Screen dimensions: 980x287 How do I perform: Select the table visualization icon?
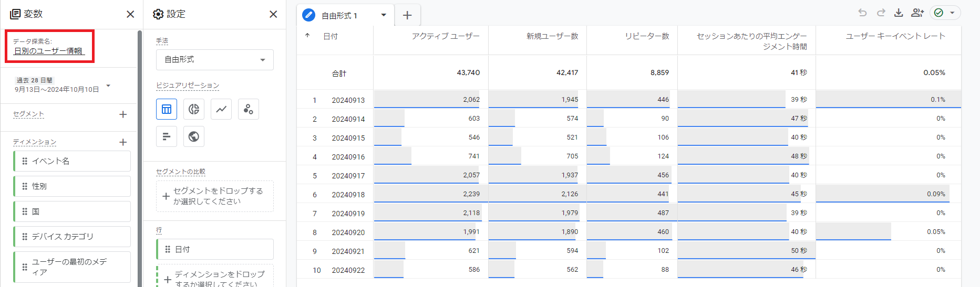pyautogui.click(x=167, y=109)
